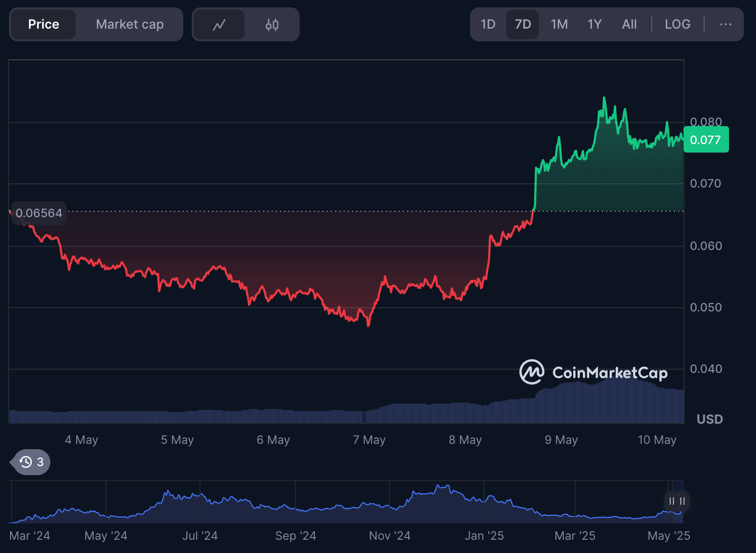Viewport: 756px width, 553px height.
Task: Toggle LOG scale for the chart
Action: [678, 24]
